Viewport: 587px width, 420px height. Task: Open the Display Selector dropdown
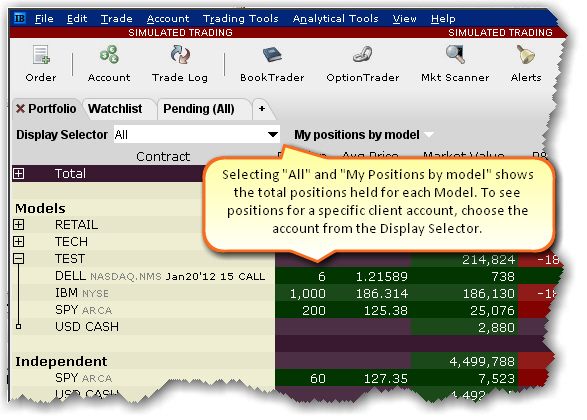pos(273,134)
